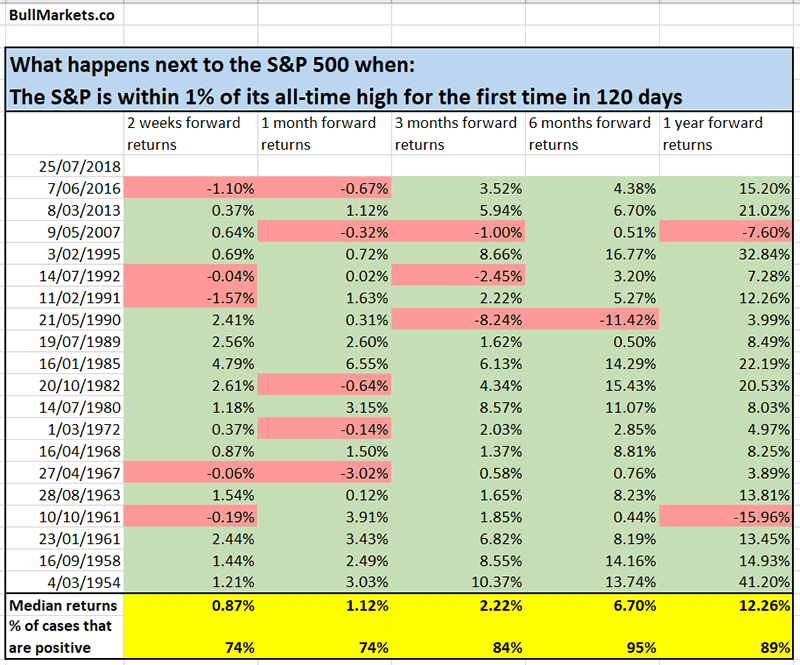Click the 95% positive cases cell

pos(591,647)
